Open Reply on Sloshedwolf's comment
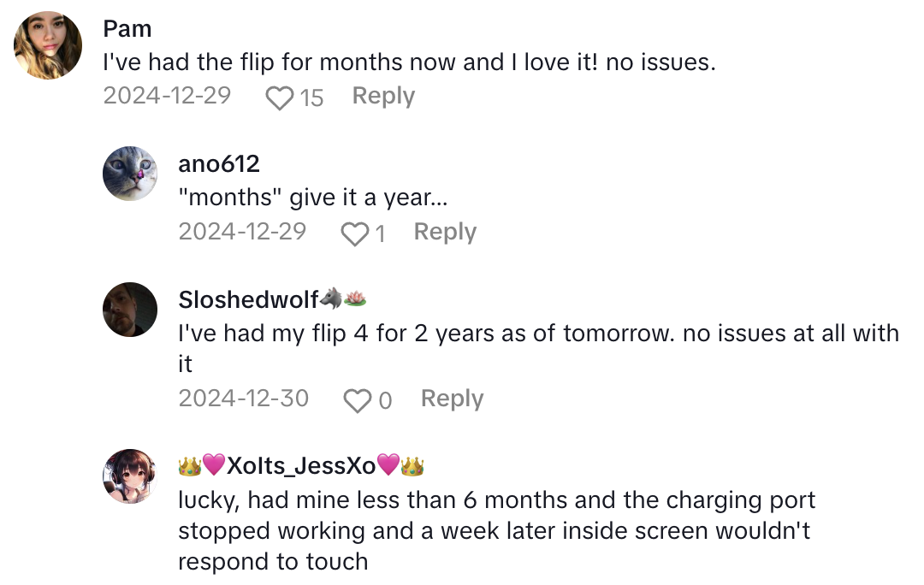This screenshot has width=924, height=585. click(x=451, y=399)
